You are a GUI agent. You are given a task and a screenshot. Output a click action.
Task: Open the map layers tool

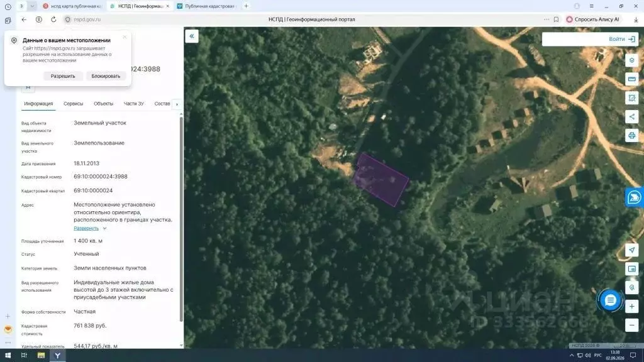(631, 60)
